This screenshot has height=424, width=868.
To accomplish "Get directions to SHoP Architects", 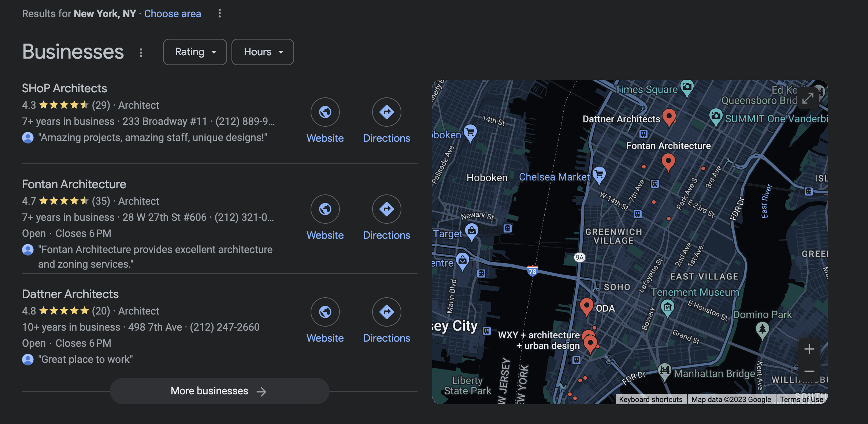I will coord(386,112).
